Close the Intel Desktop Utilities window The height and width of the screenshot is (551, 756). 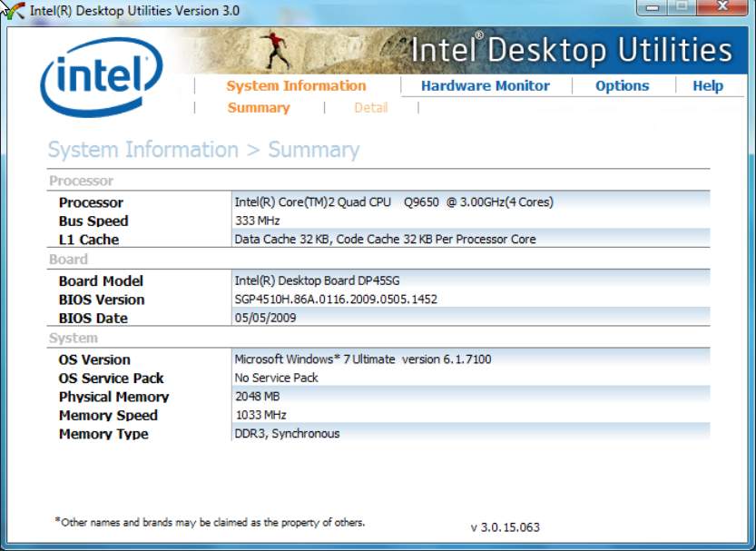[x=722, y=7]
